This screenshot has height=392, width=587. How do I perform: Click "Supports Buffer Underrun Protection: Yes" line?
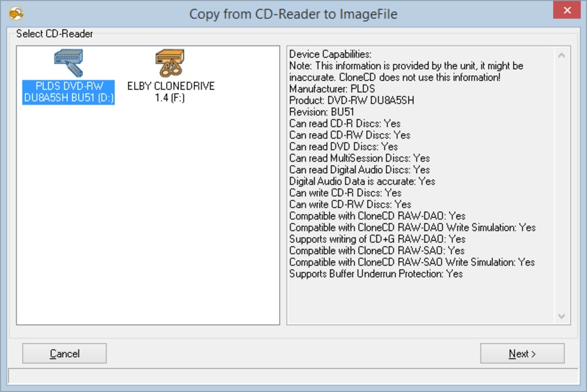coord(376,274)
